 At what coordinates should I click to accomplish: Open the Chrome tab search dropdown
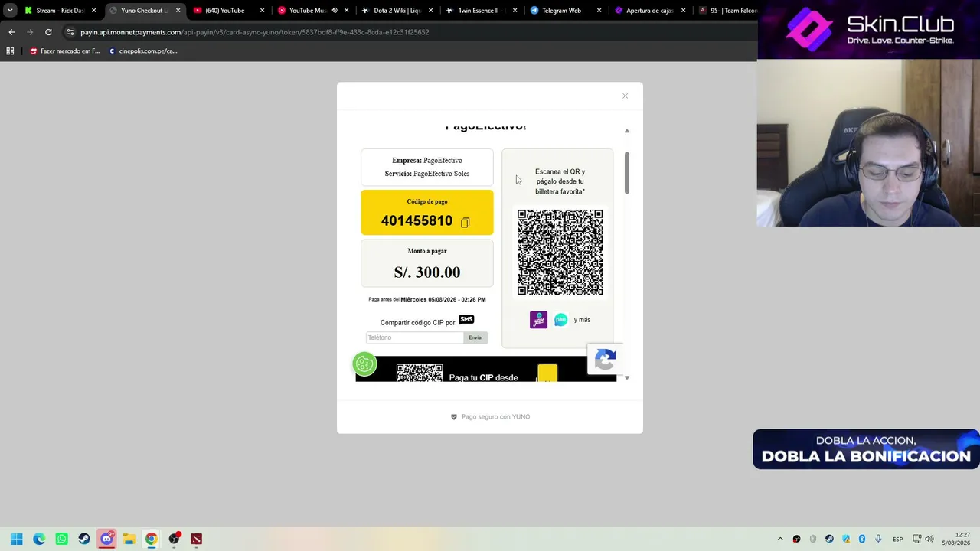[x=10, y=11]
